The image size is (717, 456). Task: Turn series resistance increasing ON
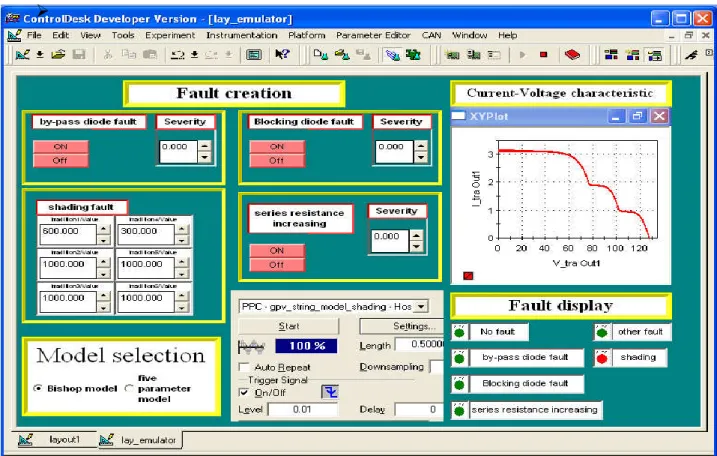click(x=277, y=250)
